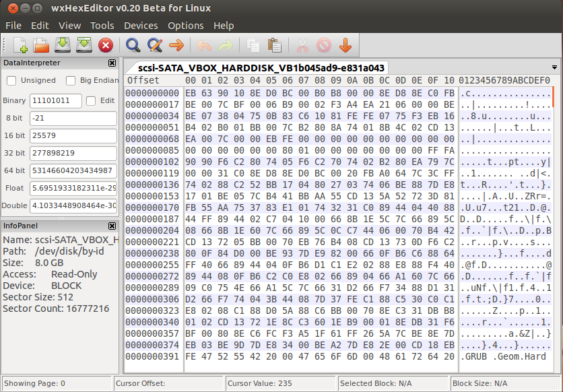Screen dimensions: 563x392
Task: Click the Path: /dev/disk/by-id line
Action: pos(53,251)
